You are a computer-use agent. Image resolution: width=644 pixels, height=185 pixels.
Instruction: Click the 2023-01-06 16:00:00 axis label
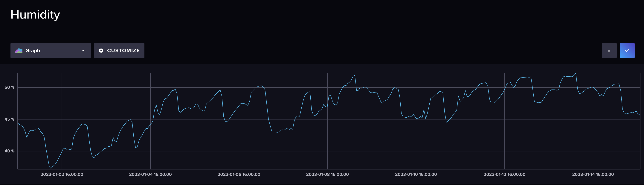(239, 174)
